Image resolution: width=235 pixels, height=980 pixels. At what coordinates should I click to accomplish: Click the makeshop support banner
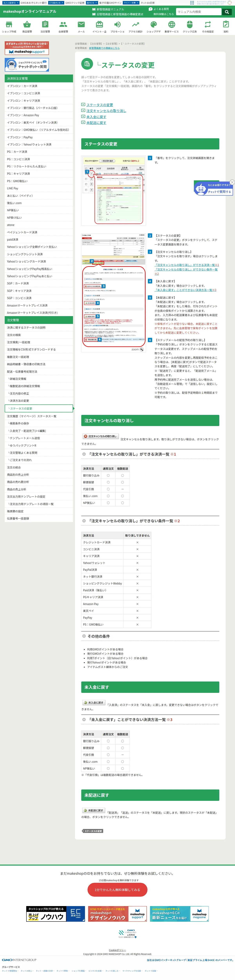pos(27,48)
